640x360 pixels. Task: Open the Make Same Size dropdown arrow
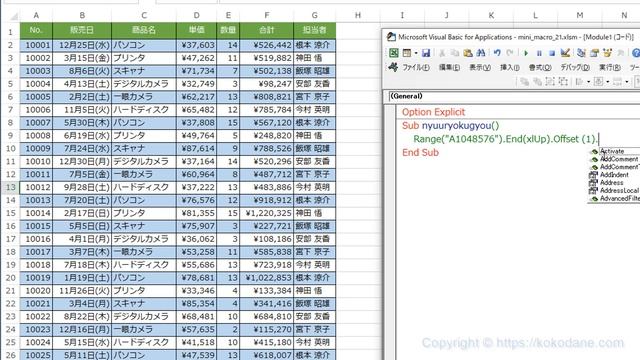point(627,82)
